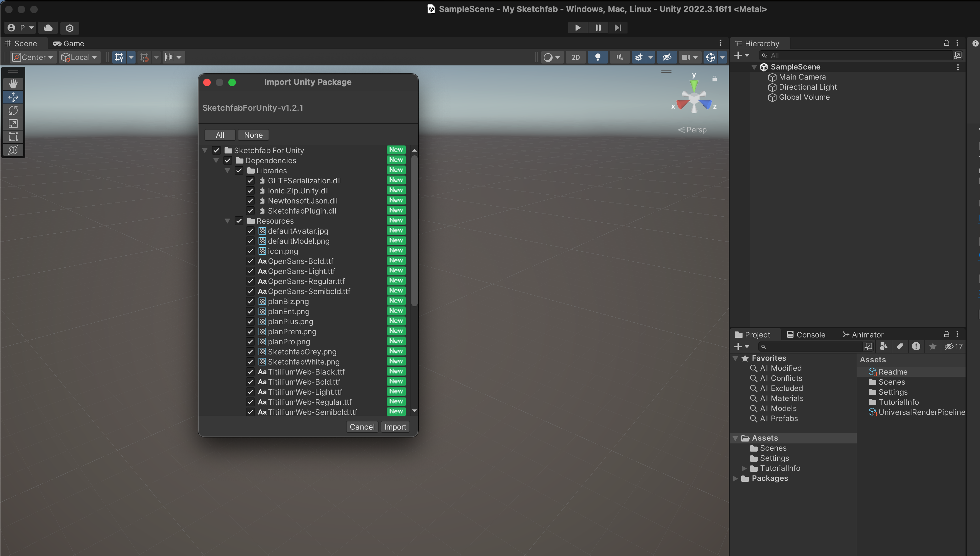Select the Rotate tool
The image size is (980, 556).
[x=13, y=110]
